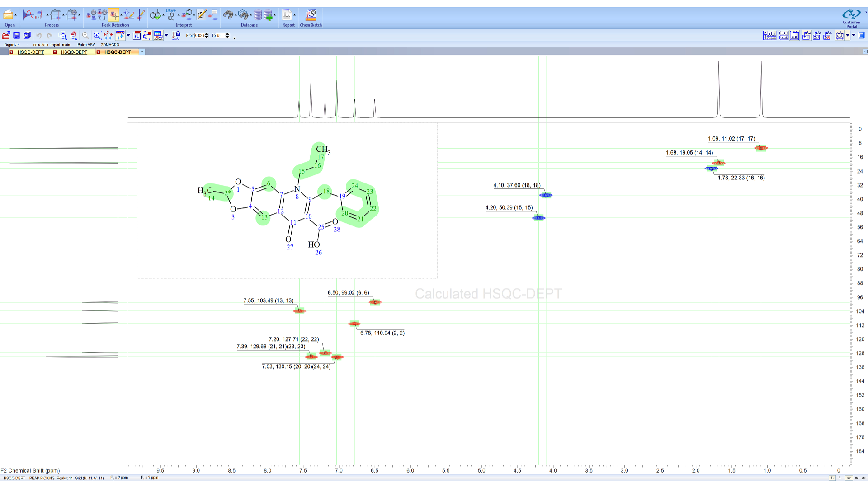The width and height of the screenshot is (868, 488).
Task: Click the Undo icon
Action: pyautogui.click(x=39, y=36)
